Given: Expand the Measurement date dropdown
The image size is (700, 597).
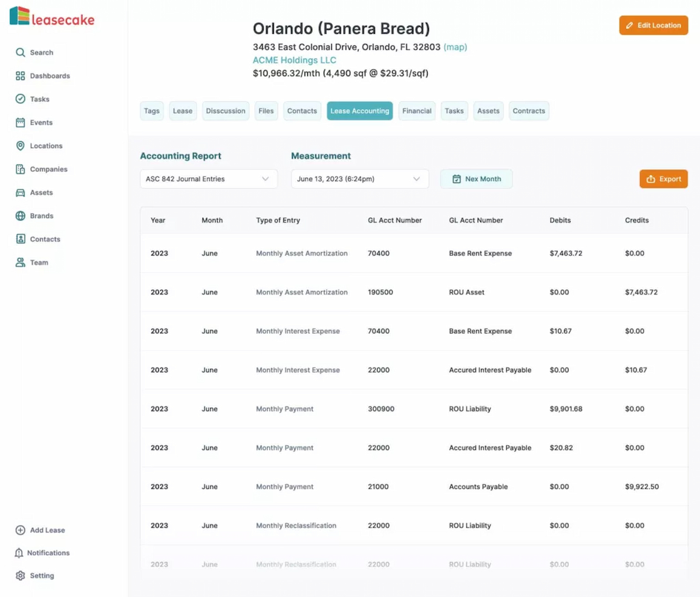Looking at the screenshot, I should pyautogui.click(x=359, y=178).
